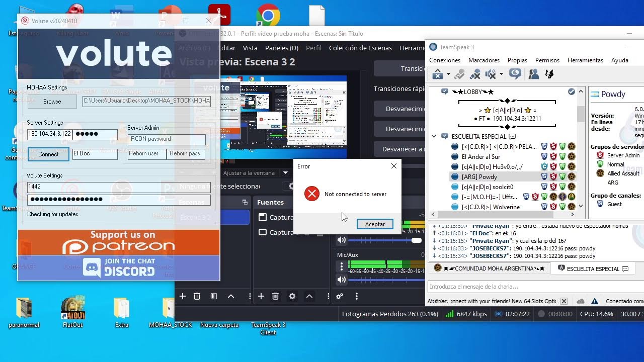The height and width of the screenshot is (362, 644).
Task: Click the paranormal desktop folder
Action: (24, 312)
